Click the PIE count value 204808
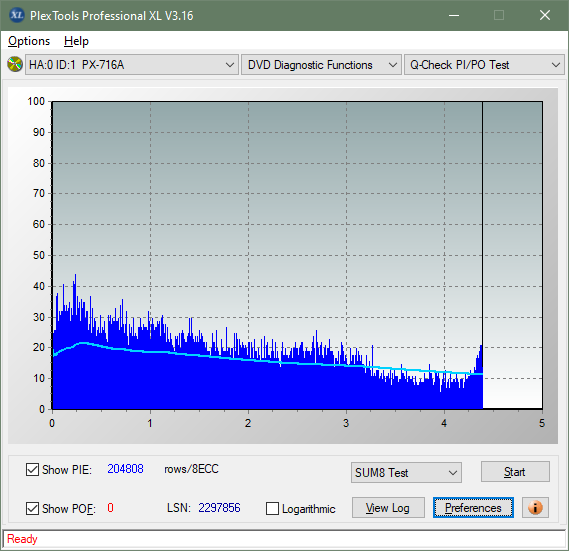This screenshot has height=551, width=569. click(x=125, y=469)
